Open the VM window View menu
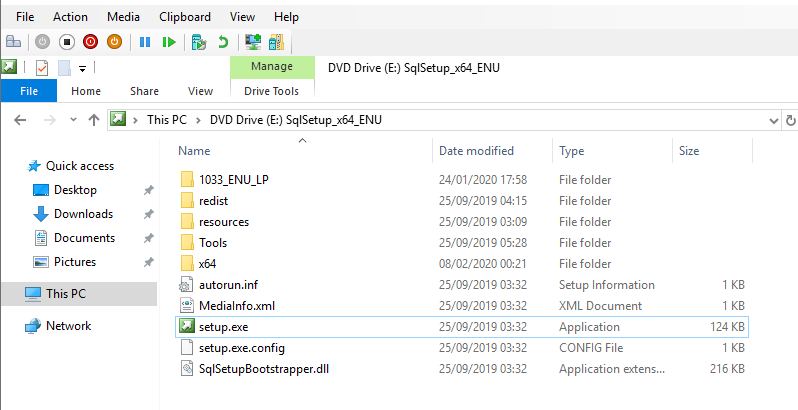798x410 pixels. (x=242, y=17)
